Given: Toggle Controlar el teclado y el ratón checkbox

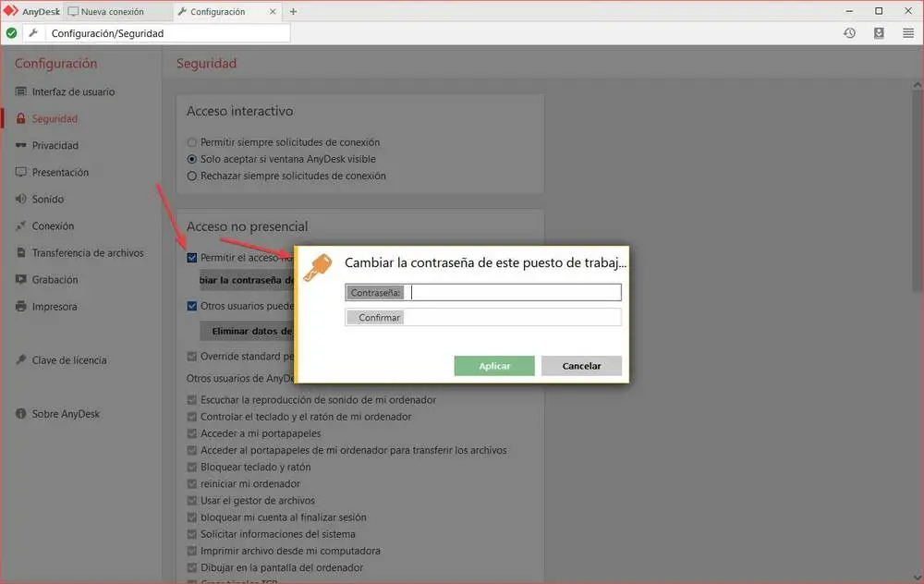Looking at the screenshot, I should [x=191, y=417].
